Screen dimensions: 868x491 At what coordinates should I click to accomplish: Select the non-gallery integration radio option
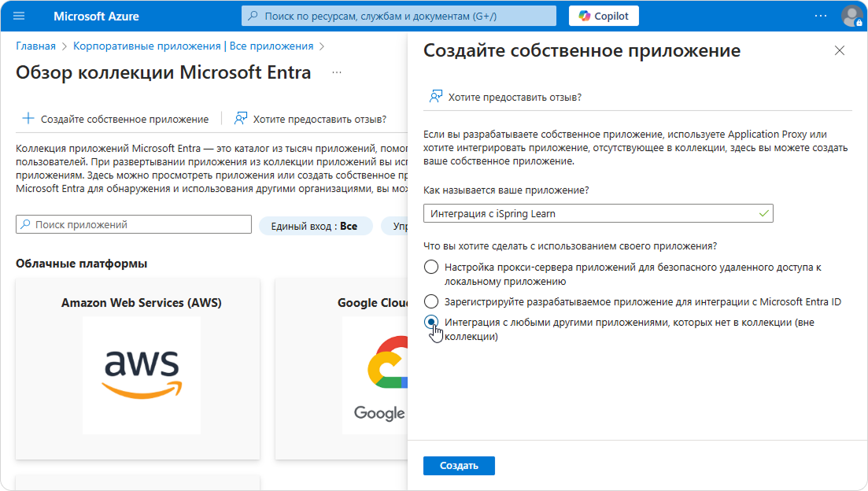(x=431, y=322)
